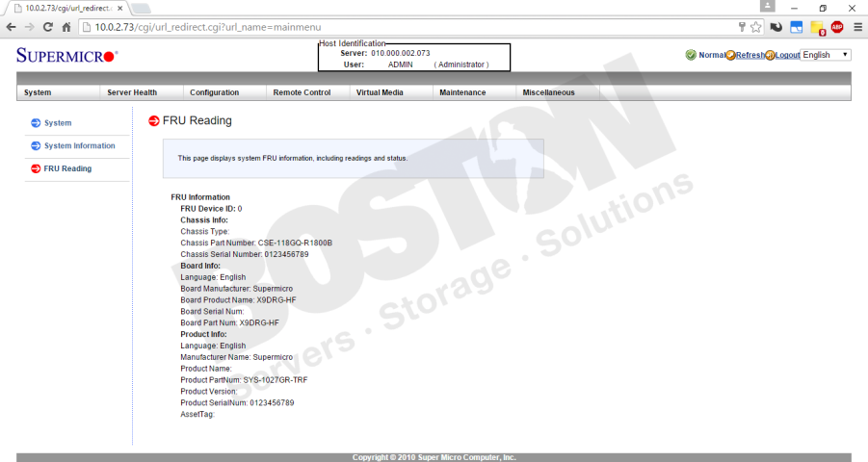Image resolution: width=868 pixels, height=462 pixels.
Task: Click the ADMIN user name text
Action: click(400, 64)
